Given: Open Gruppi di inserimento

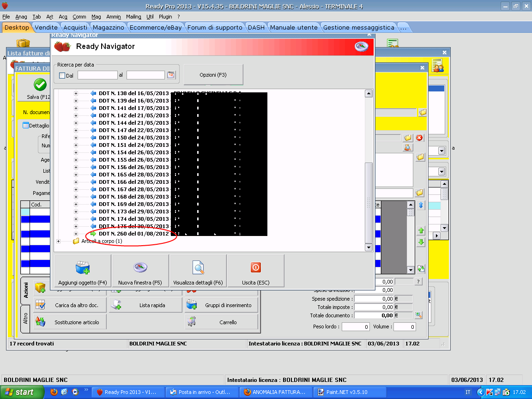Looking at the screenshot, I should pos(222,305).
